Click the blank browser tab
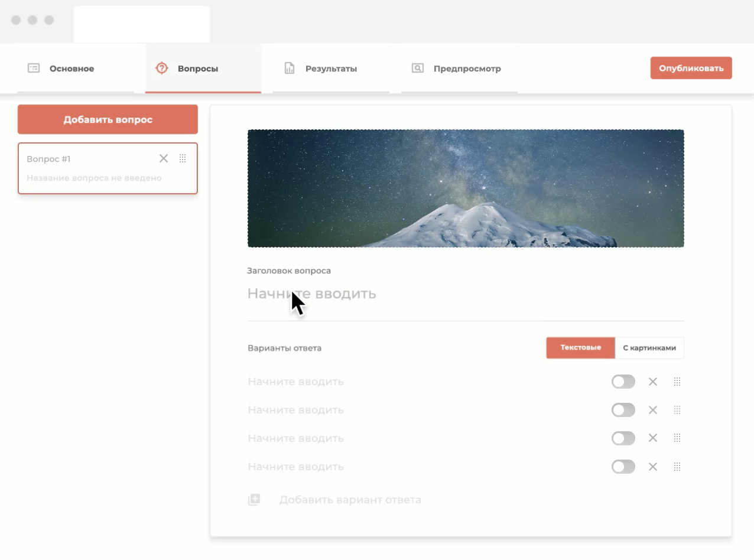754x560 pixels. click(x=142, y=24)
